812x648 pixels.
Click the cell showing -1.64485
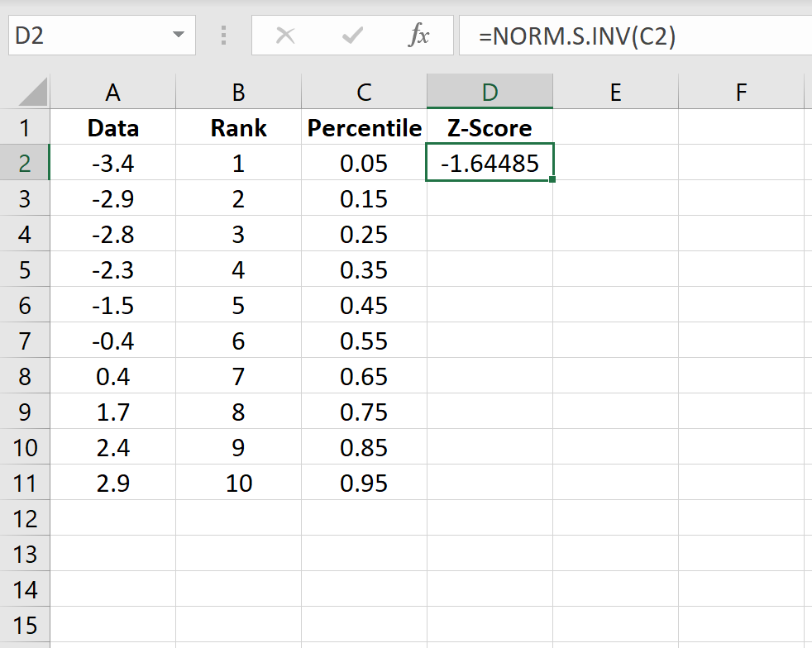[490, 164]
